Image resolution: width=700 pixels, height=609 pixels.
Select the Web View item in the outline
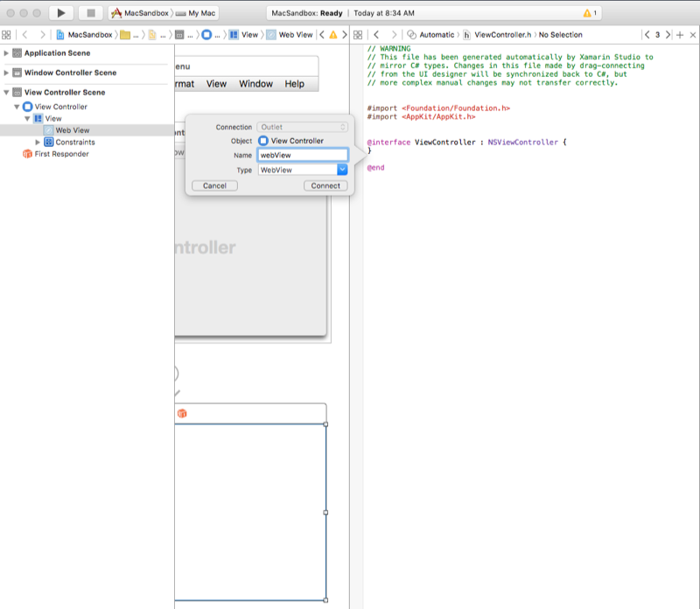pyautogui.click(x=73, y=130)
